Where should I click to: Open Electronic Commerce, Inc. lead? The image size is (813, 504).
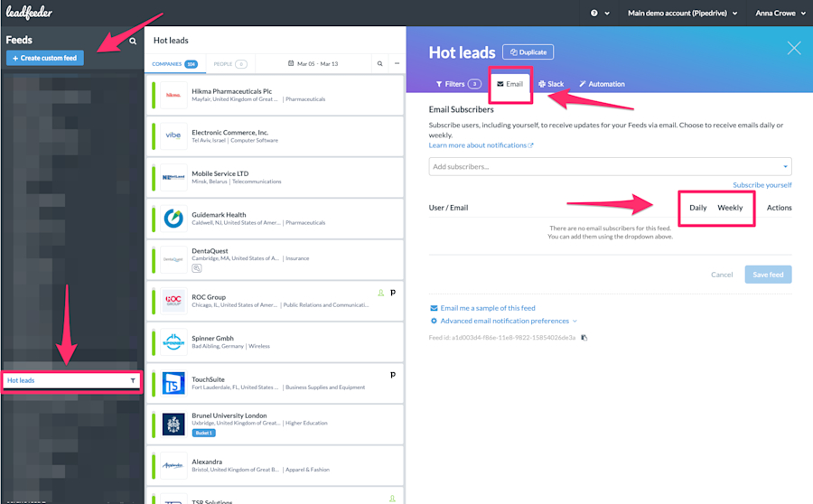(276, 135)
